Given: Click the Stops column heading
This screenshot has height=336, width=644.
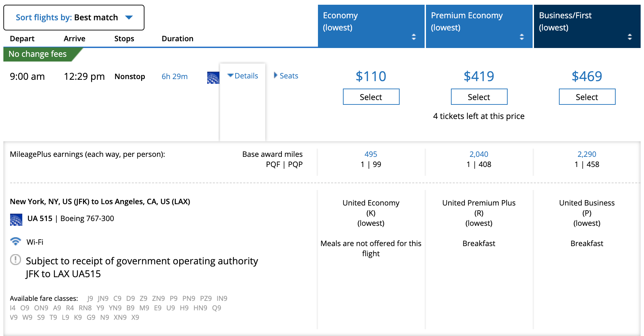Looking at the screenshot, I should click(124, 39).
